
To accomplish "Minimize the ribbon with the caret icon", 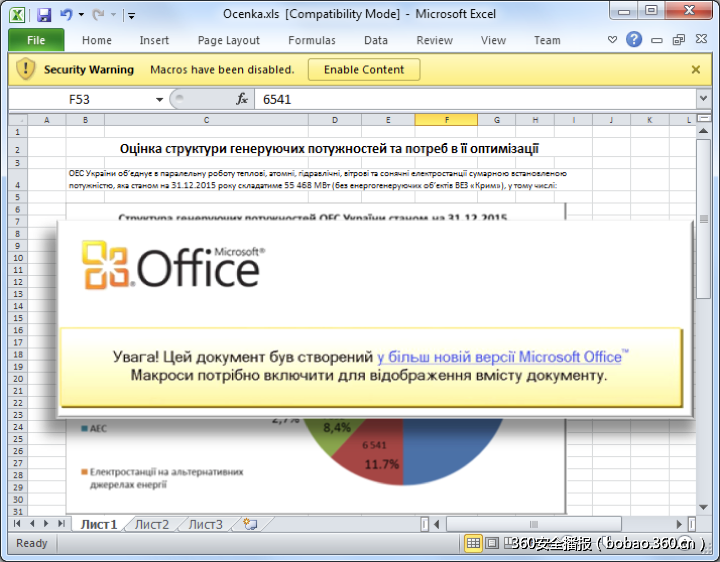I will coord(612,40).
